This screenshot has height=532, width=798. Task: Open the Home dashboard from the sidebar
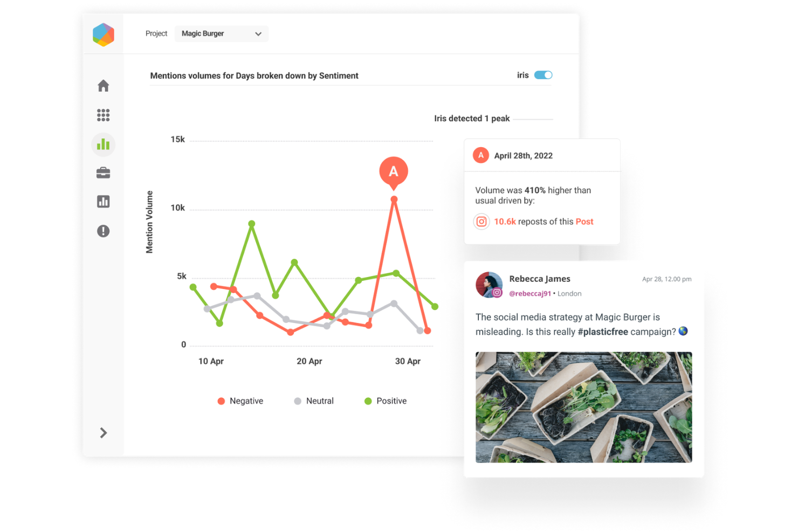pos(103,85)
